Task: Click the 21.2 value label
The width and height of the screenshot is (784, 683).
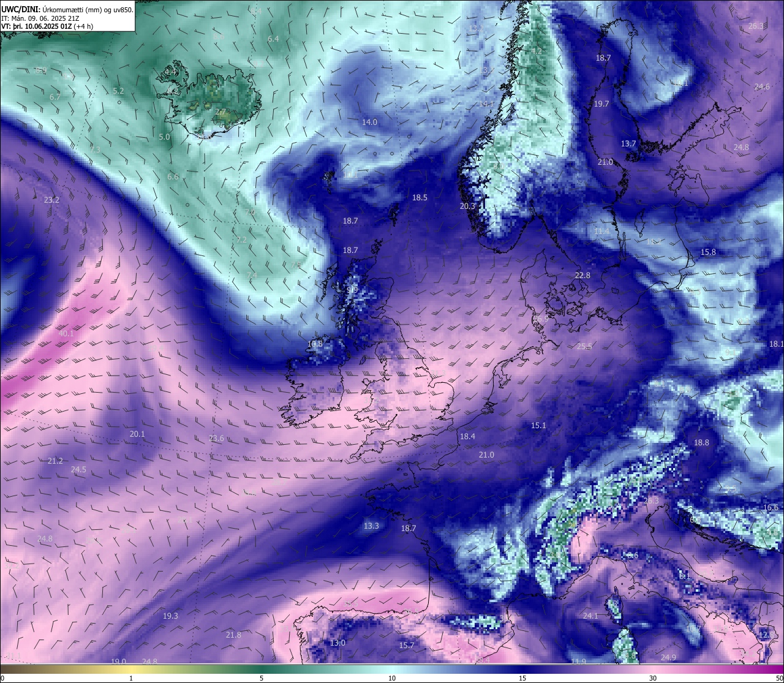Action: (55, 461)
